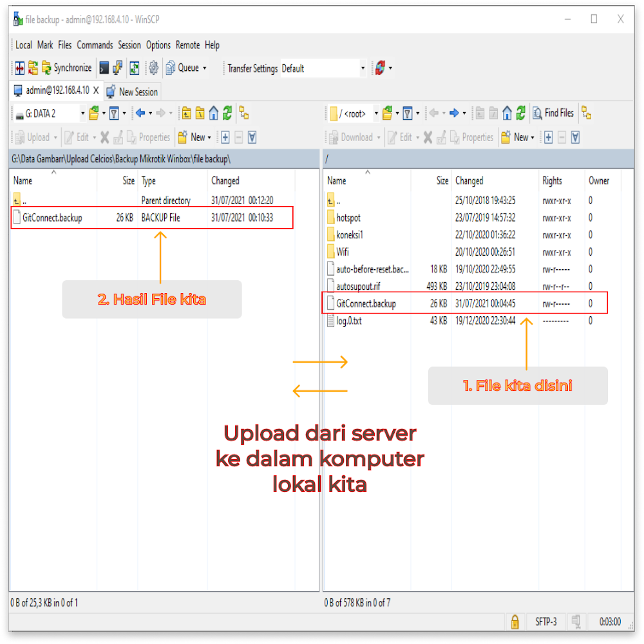This screenshot has width=644, height=644.
Task: Switch to the admin@192.168.4.10 session tab
Action: (55, 90)
